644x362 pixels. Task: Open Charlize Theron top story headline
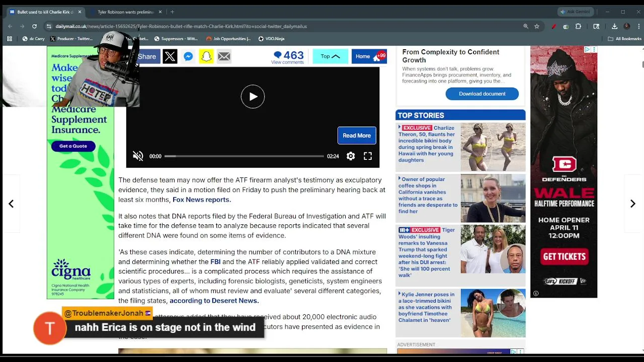[x=428, y=144]
